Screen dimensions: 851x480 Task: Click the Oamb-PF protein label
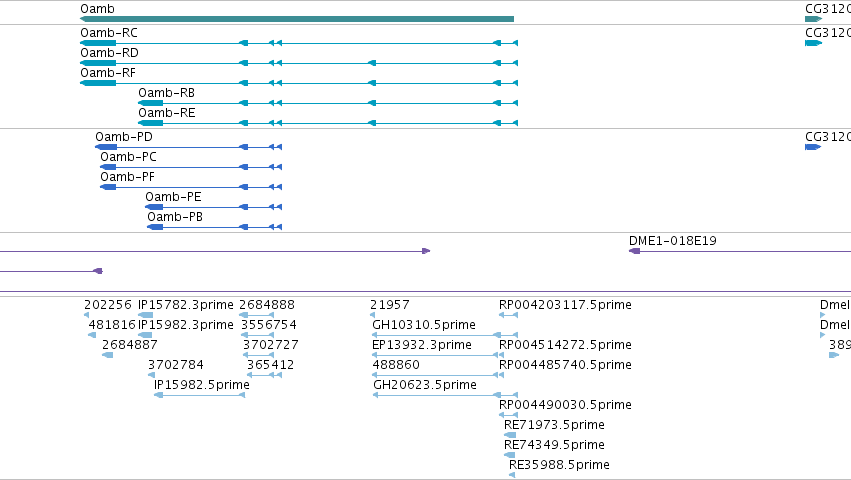[x=127, y=177]
